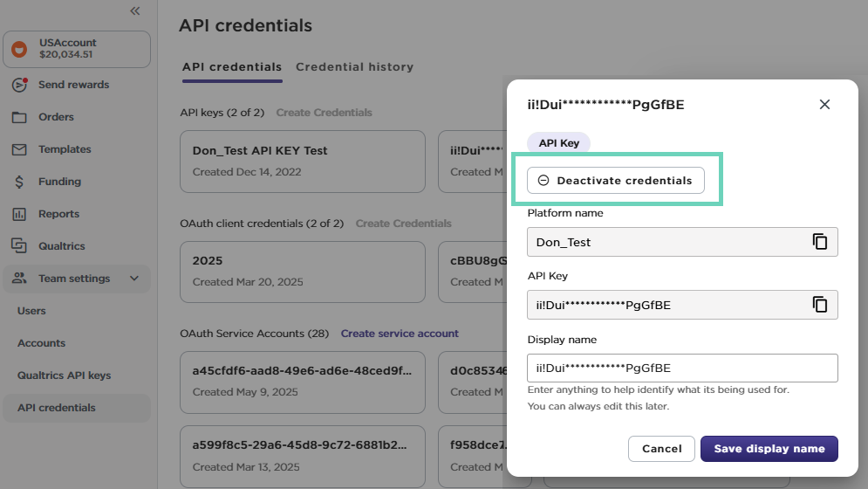The image size is (868, 489).
Task: Open Templates from sidebar
Action: click(x=65, y=149)
